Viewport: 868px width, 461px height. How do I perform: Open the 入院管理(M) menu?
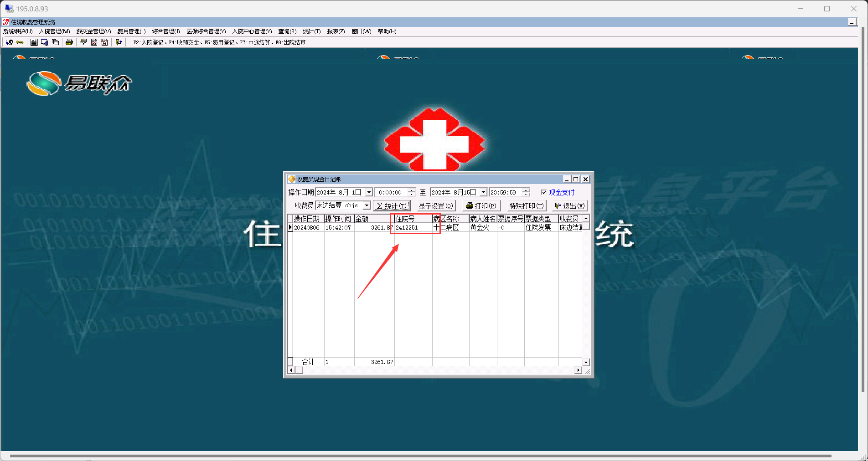[55, 31]
